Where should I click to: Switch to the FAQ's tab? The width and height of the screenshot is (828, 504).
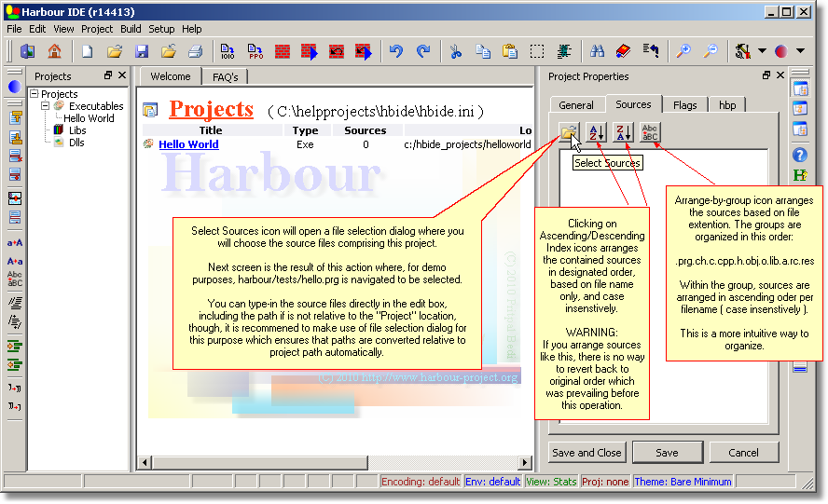click(x=225, y=77)
